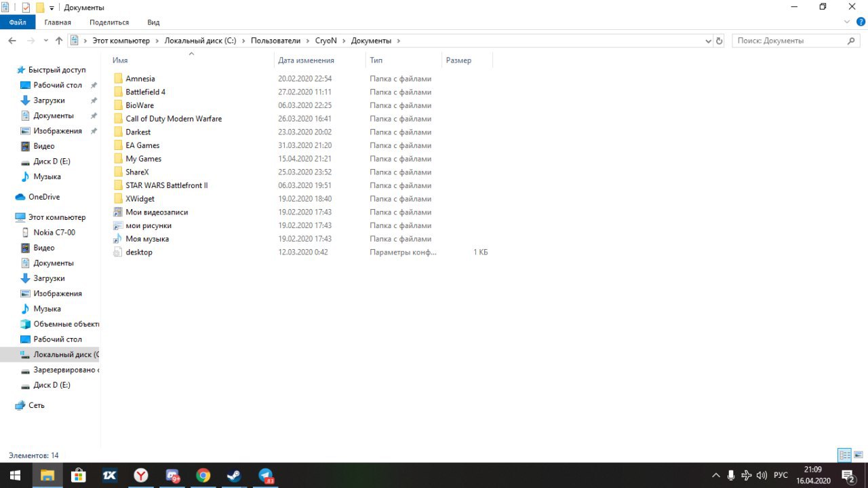The image size is (868, 488).
Task: Open address bar history dropdown
Action: pyautogui.click(x=707, y=41)
